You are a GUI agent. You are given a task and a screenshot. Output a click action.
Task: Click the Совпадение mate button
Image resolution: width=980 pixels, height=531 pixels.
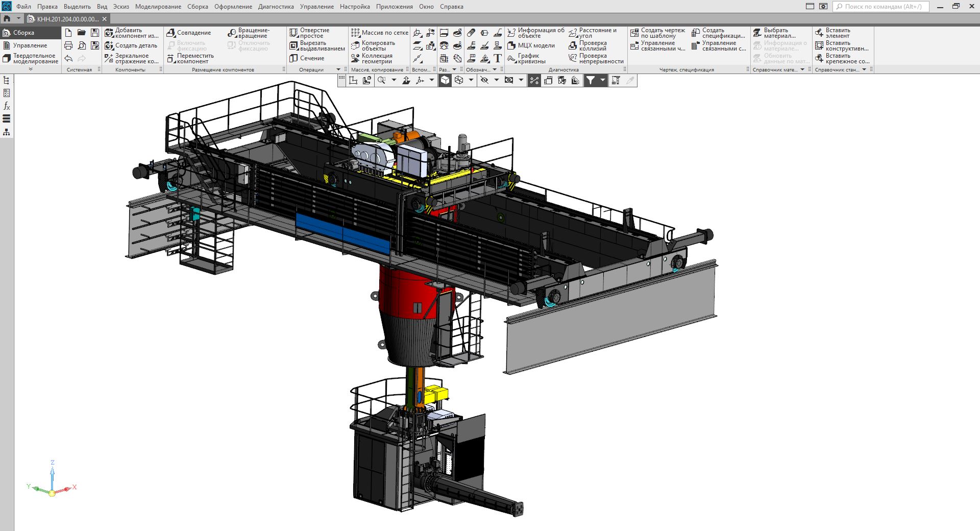(x=189, y=33)
